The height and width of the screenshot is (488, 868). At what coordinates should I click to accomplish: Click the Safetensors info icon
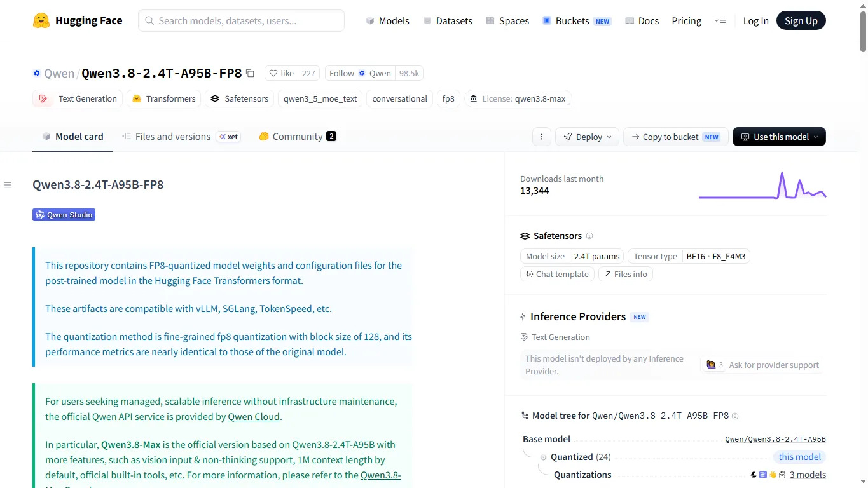pyautogui.click(x=589, y=236)
